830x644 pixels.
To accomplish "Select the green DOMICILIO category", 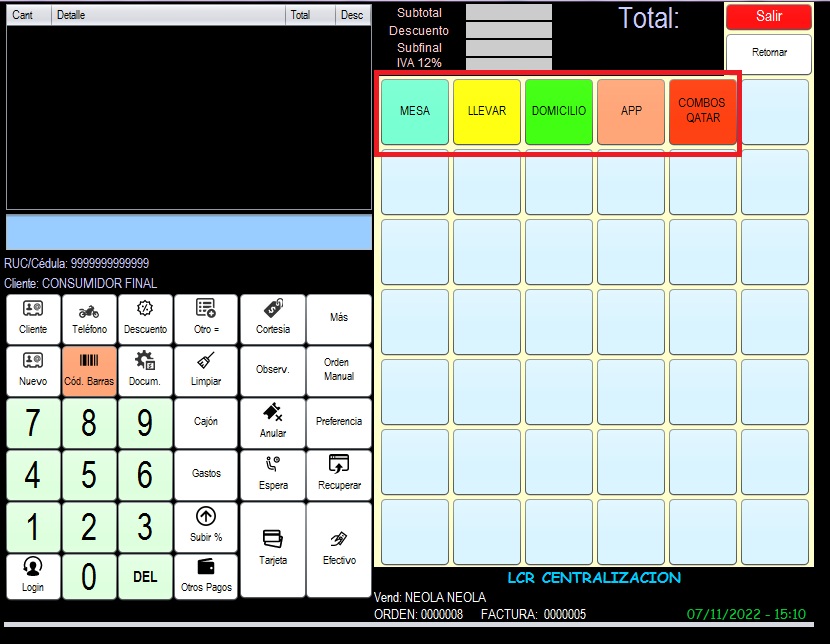I will click(x=559, y=112).
